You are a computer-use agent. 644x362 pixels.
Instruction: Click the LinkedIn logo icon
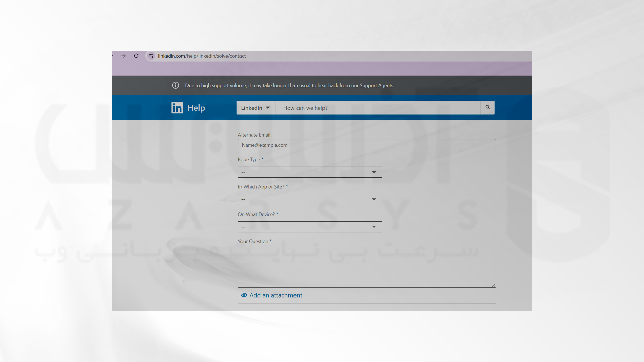(x=177, y=108)
